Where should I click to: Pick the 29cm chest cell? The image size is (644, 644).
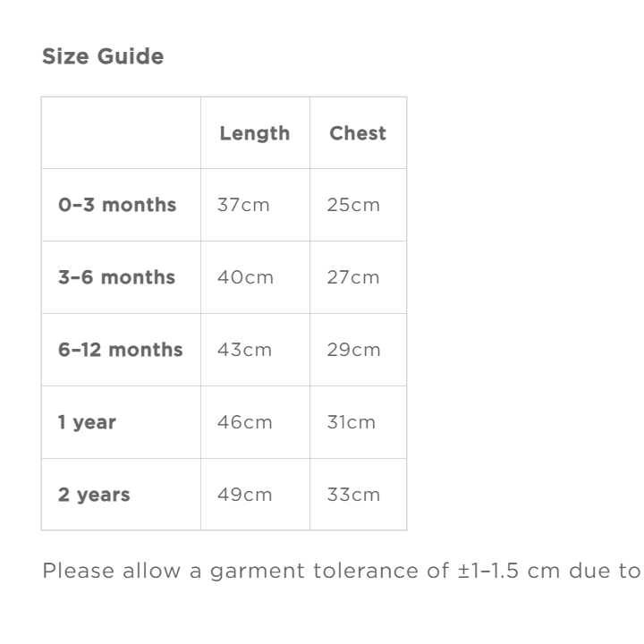[353, 350]
